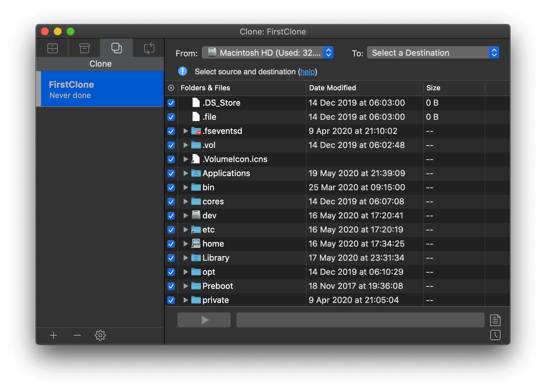Image resolution: width=546 pixels, height=392 pixels.
Task: Select the Clone tab icon
Action: point(117,48)
